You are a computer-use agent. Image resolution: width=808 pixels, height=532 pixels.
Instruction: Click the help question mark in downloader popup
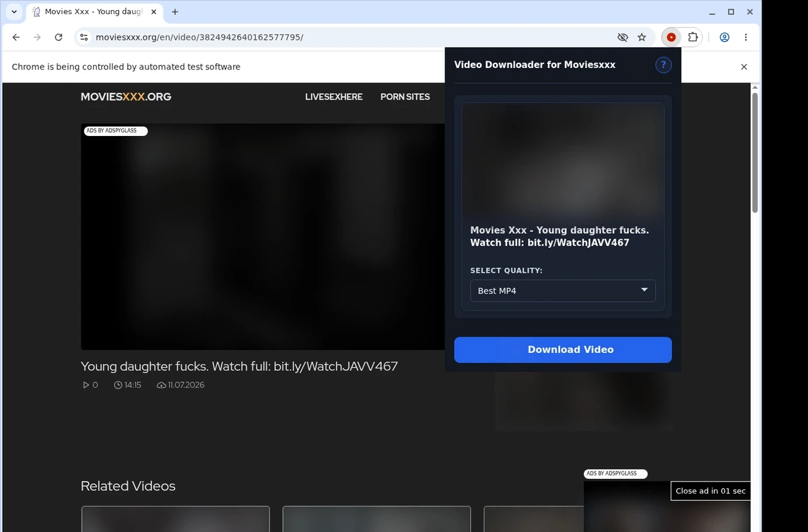(663, 65)
